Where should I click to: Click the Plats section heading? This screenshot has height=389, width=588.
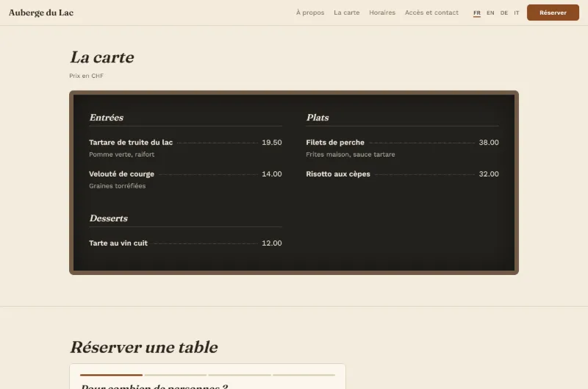tap(318, 118)
